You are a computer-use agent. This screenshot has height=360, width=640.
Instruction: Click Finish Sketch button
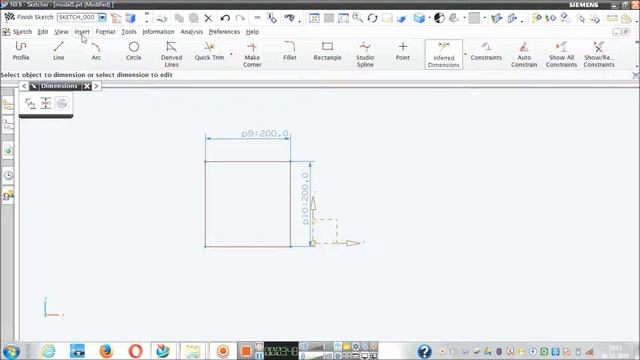point(29,18)
